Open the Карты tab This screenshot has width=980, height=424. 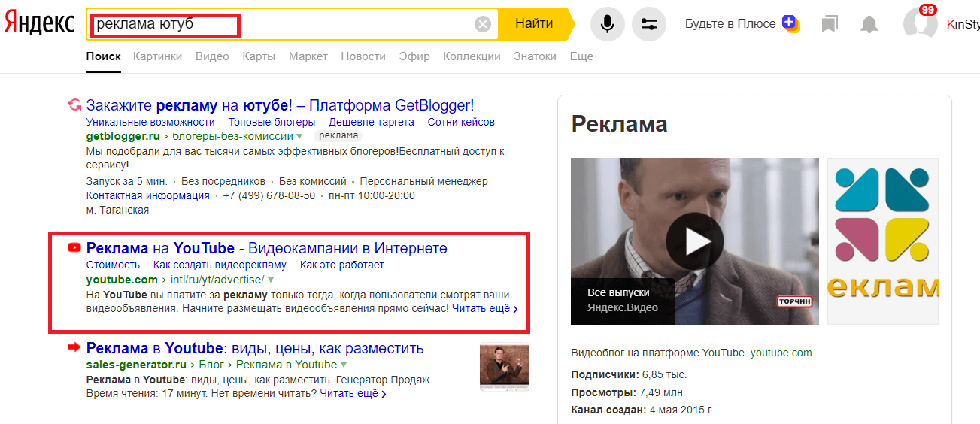coord(259,56)
